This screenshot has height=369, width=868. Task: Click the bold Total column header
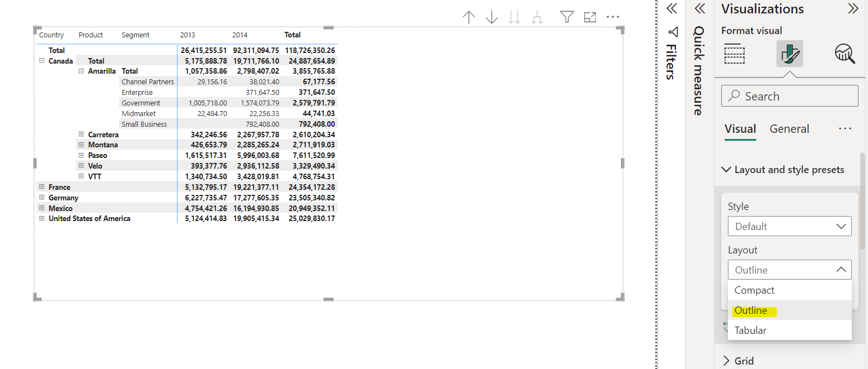click(292, 35)
